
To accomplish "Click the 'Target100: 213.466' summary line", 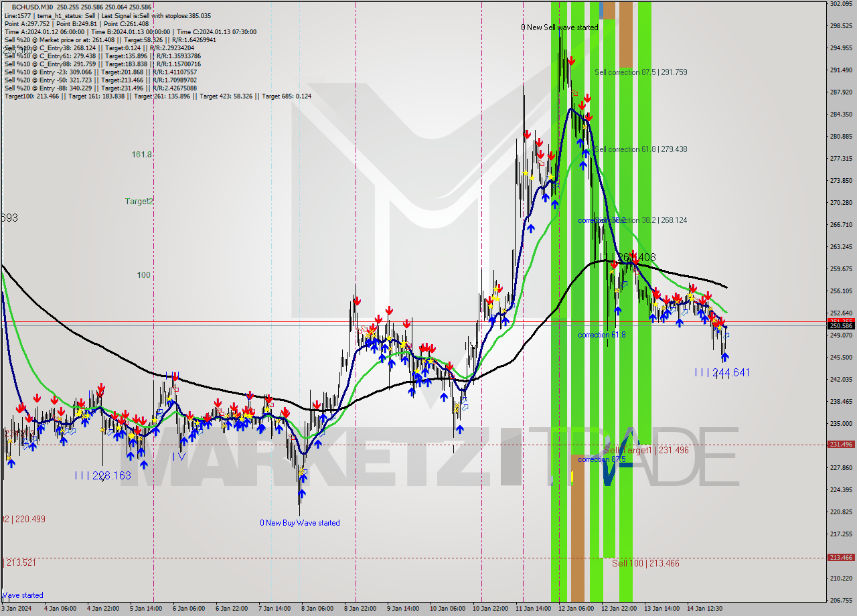I will click(157, 96).
